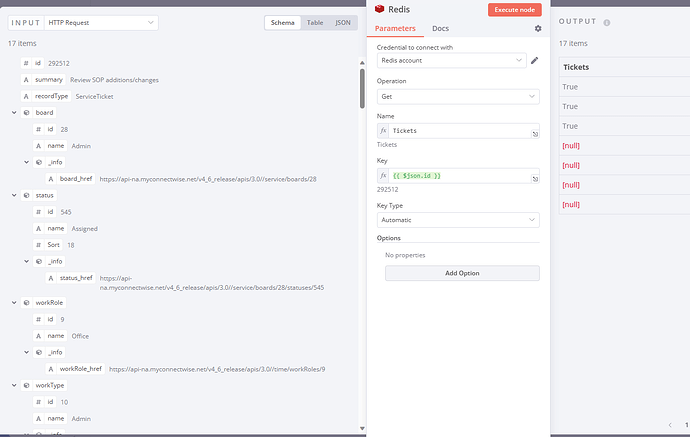Open expression editor icon in Key field
The width and height of the screenshot is (690, 437).
tap(535, 179)
